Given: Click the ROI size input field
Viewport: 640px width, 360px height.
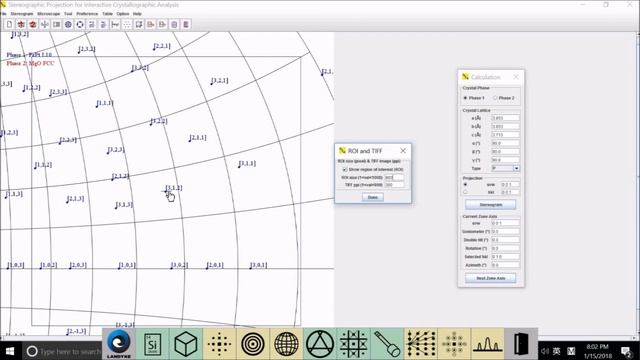Looking at the screenshot, I should point(394,178).
